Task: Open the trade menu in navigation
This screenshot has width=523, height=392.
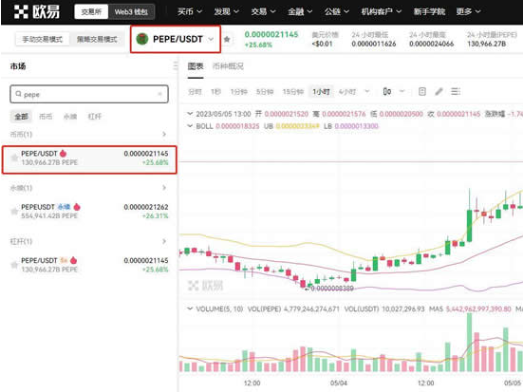Action: 263,12
